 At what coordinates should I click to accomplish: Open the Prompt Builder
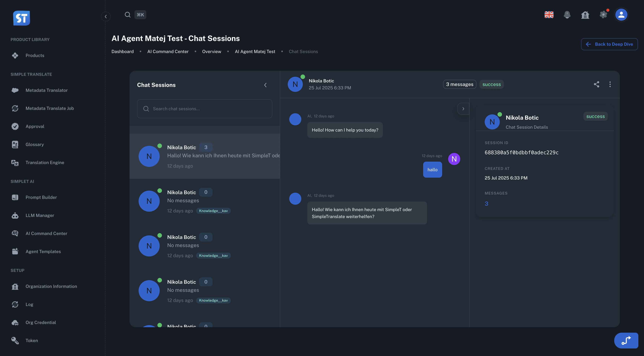click(41, 197)
